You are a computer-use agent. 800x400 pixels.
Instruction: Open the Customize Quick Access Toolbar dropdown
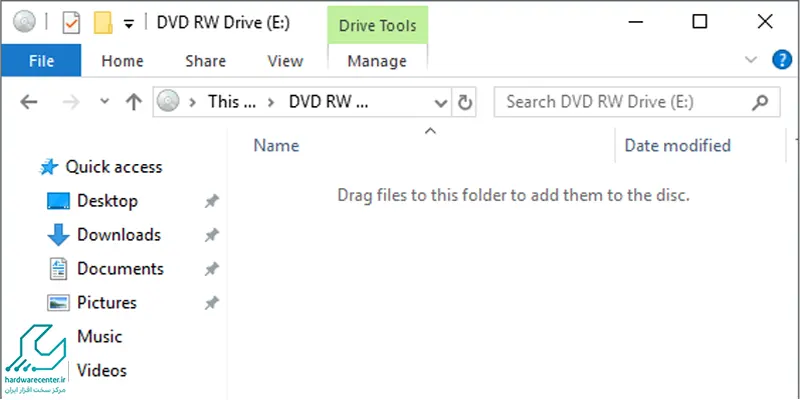pyautogui.click(x=128, y=22)
